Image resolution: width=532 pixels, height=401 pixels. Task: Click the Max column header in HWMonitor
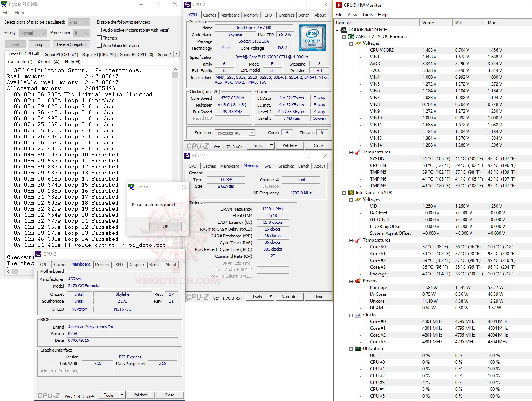point(502,23)
